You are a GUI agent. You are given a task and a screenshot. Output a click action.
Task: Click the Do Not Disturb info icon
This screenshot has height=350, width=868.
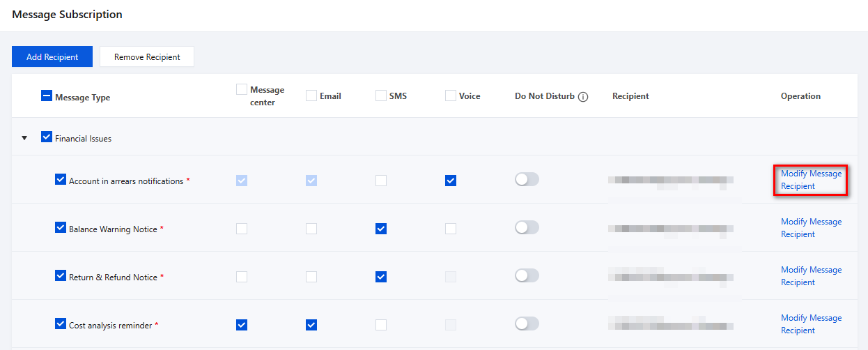coord(583,97)
